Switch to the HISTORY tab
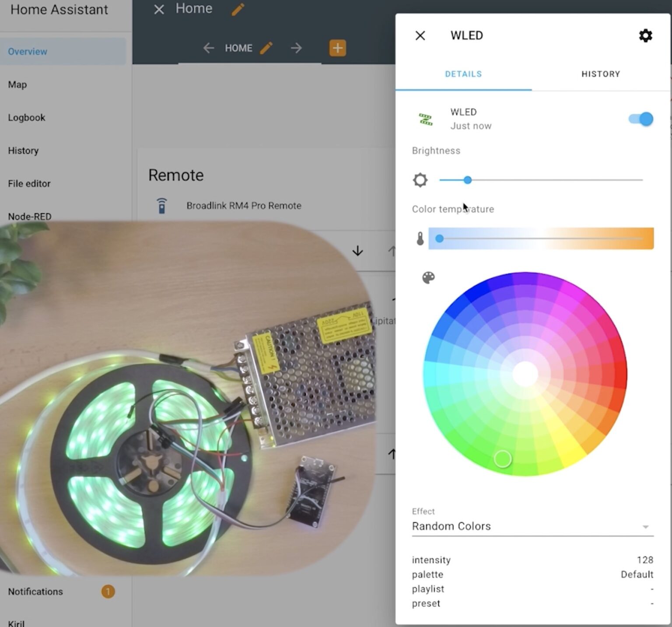The image size is (672, 627). (x=600, y=74)
